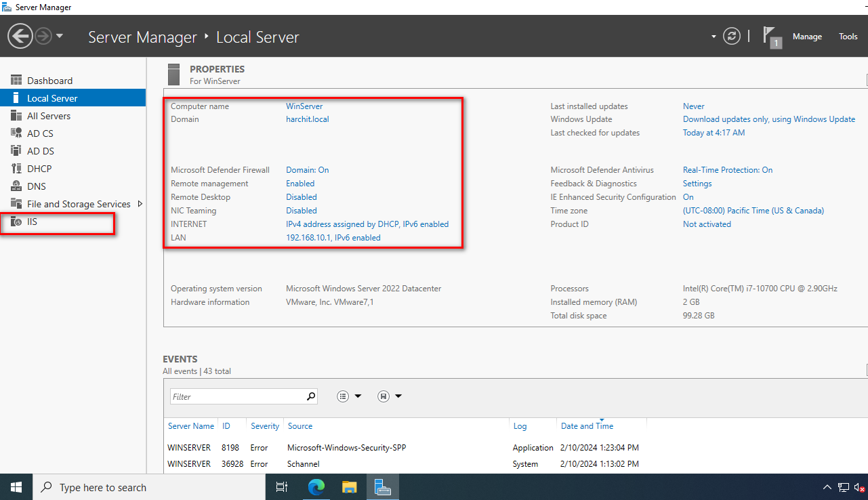Open the notifications flag icon

[x=770, y=36]
